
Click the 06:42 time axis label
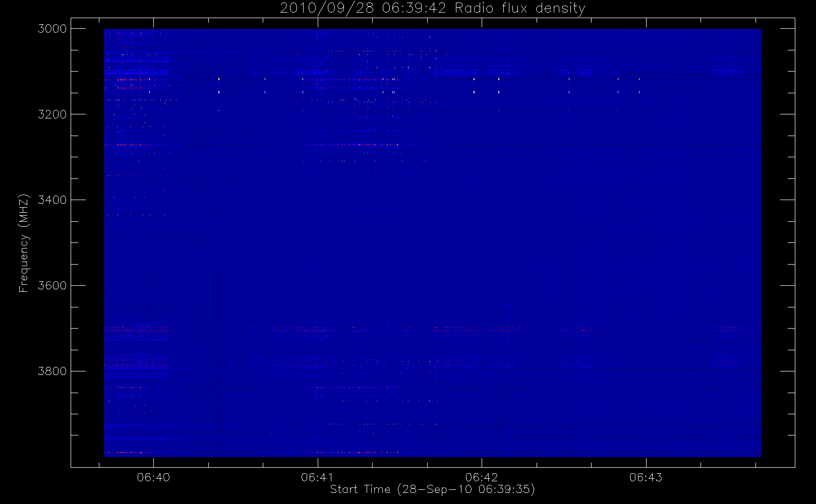click(x=482, y=477)
